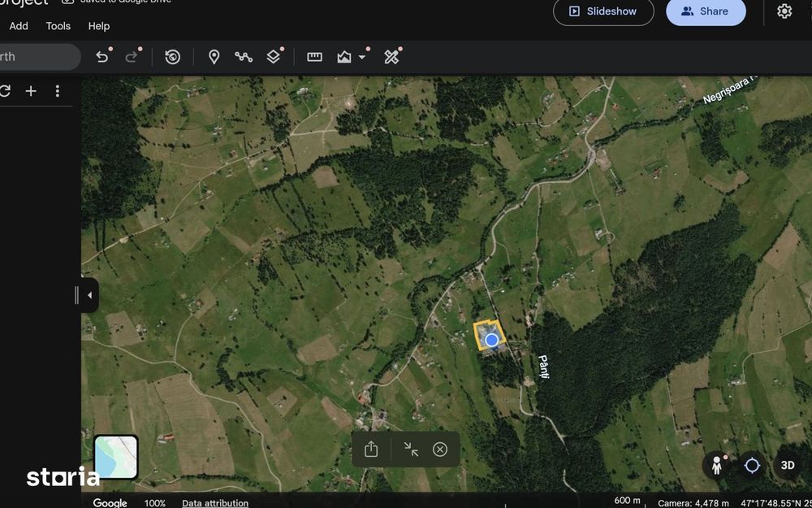
Task: Start the Slideshow
Action: [x=603, y=11]
